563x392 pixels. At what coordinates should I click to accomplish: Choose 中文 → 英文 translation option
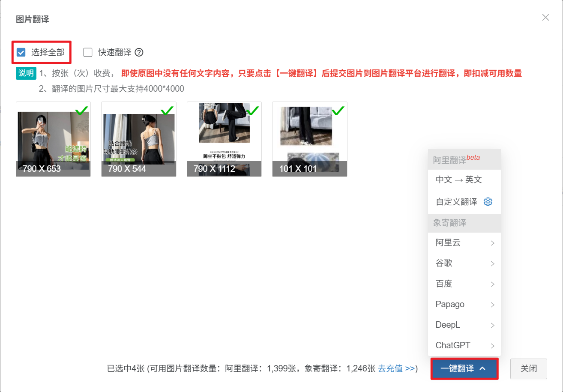pos(459,180)
